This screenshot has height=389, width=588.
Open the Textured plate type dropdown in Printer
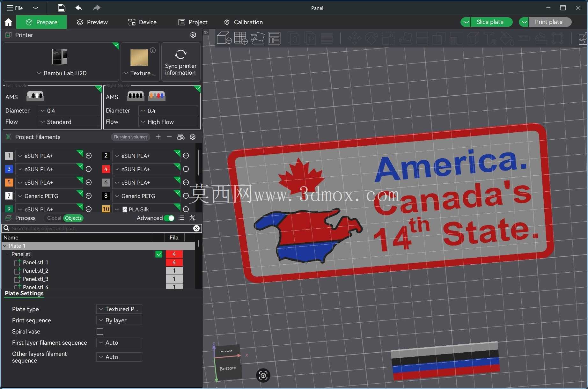click(139, 73)
